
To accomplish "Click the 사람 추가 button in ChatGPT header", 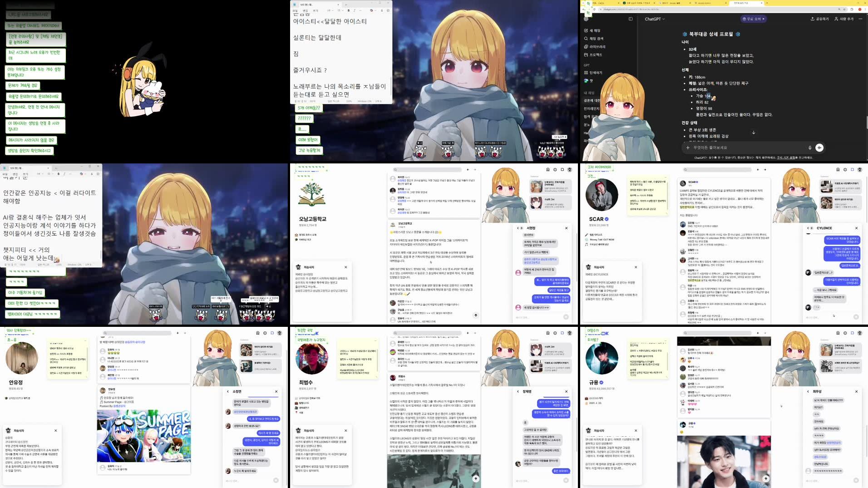I will [845, 19].
